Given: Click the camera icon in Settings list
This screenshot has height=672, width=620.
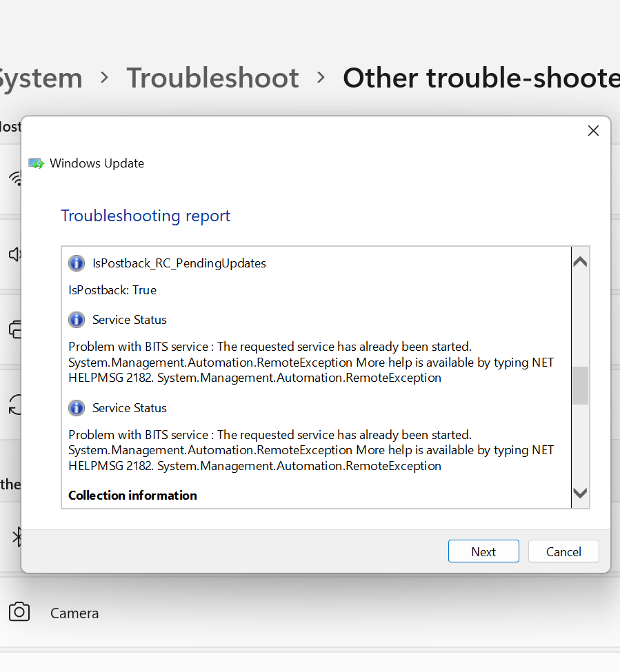Looking at the screenshot, I should point(19,612).
